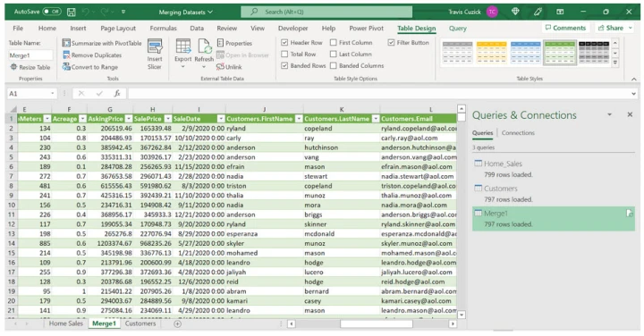The width and height of the screenshot is (644, 336).
Task: Open table Properties in External Table Data
Action: [234, 43]
